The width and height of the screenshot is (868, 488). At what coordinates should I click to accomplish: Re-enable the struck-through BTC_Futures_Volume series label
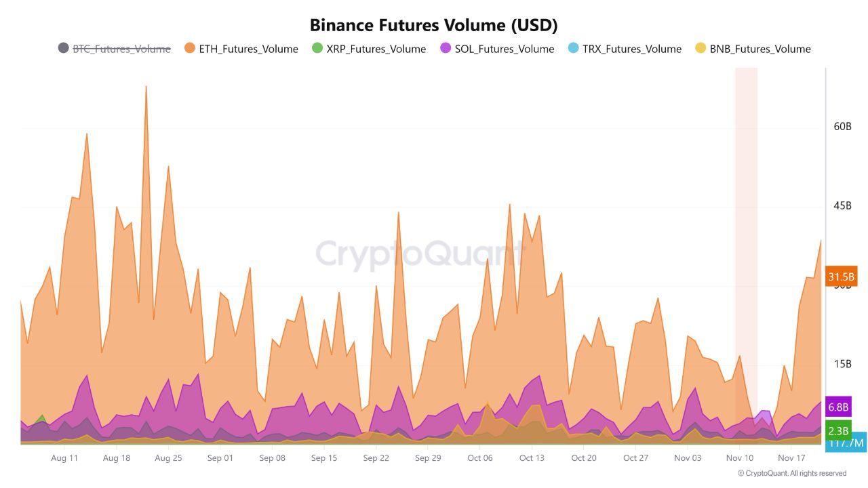pos(121,49)
